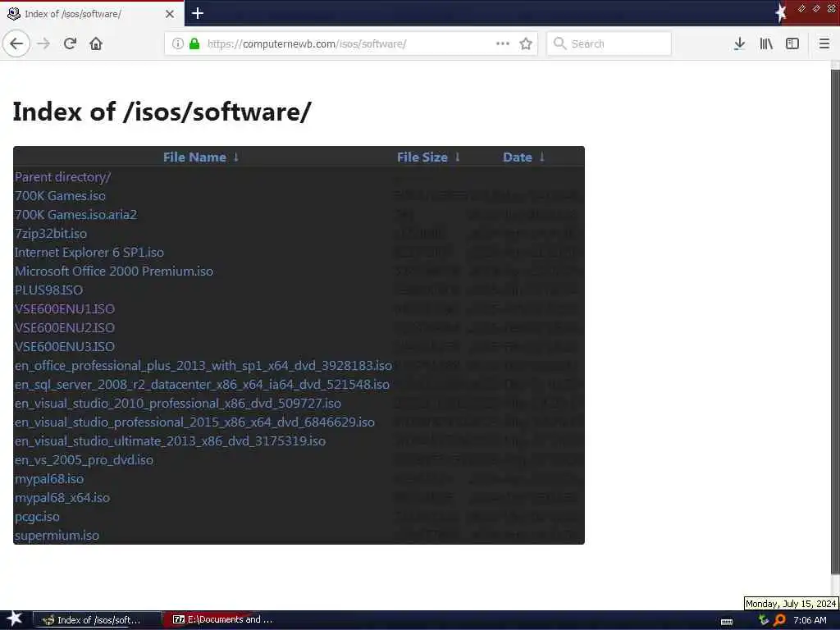The width and height of the screenshot is (840, 630).
Task: Download mypal68.iso
Action: tap(48, 478)
